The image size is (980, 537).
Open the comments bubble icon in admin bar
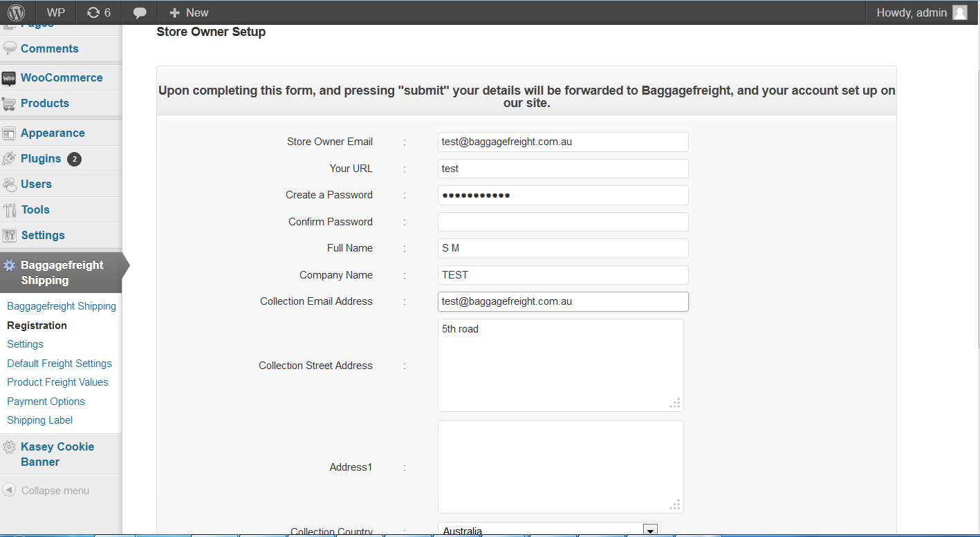[x=140, y=12]
